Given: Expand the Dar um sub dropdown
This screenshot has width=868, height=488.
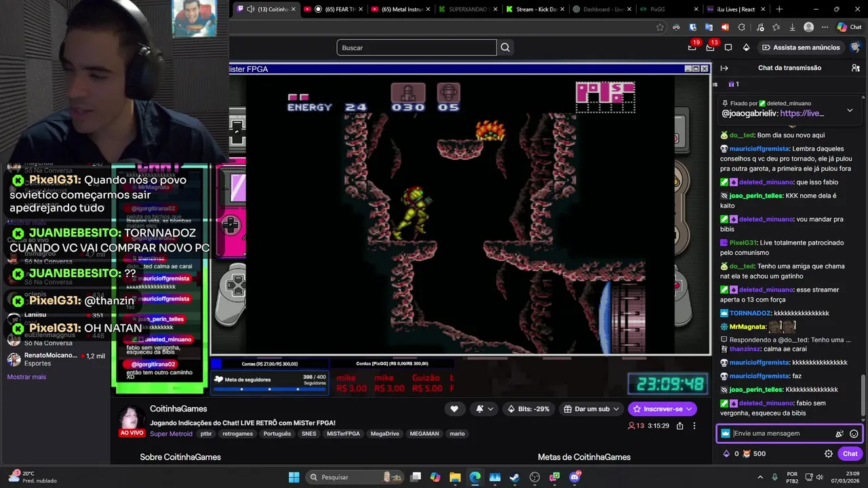Looking at the screenshot, I should coord(592,409).
